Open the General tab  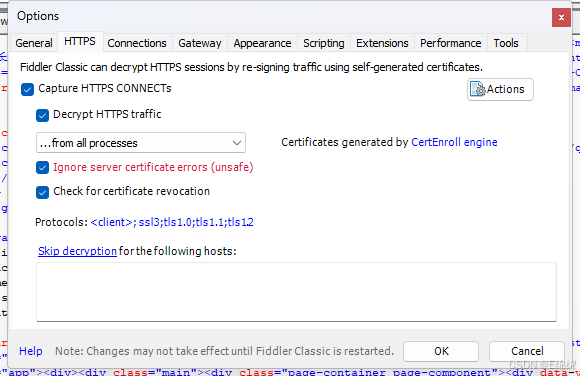point(34,43)
